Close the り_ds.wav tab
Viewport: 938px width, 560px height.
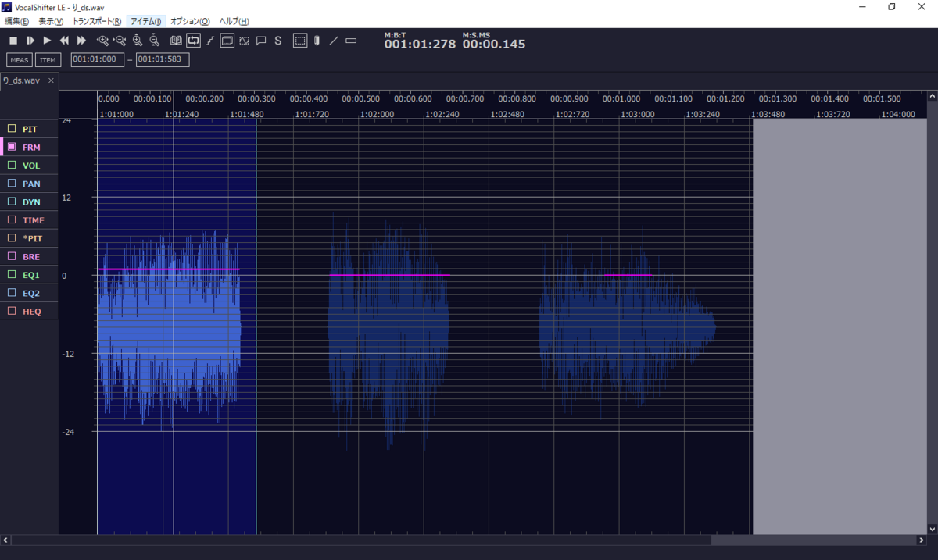coord(51,80)
